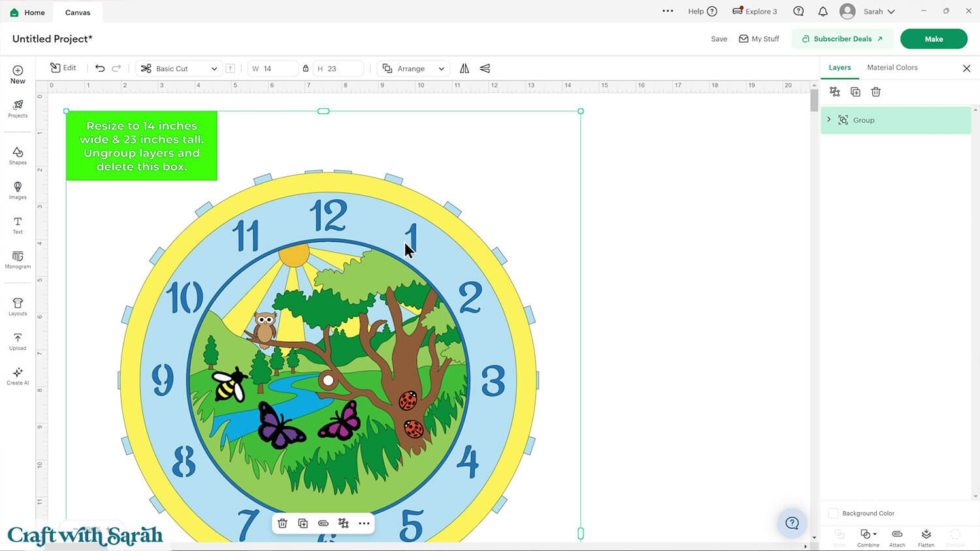Open the Arrange dropdown
The height and width of the screenshot is (551, 980).
414,69
